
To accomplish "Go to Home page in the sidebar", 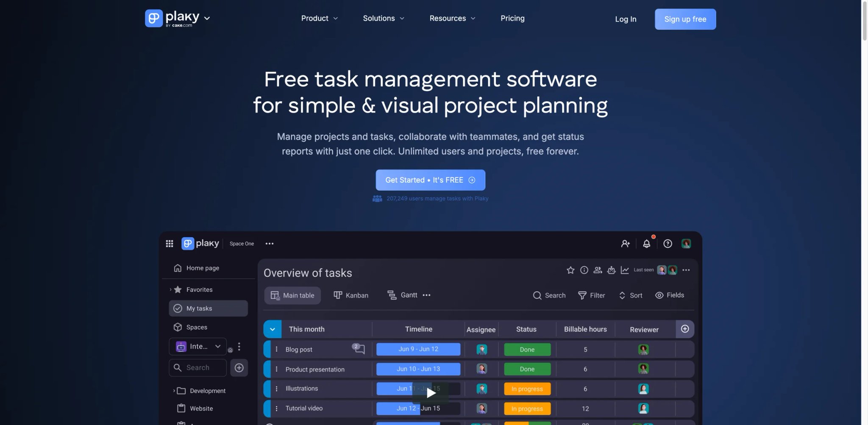I will click(x=196, y=268).
